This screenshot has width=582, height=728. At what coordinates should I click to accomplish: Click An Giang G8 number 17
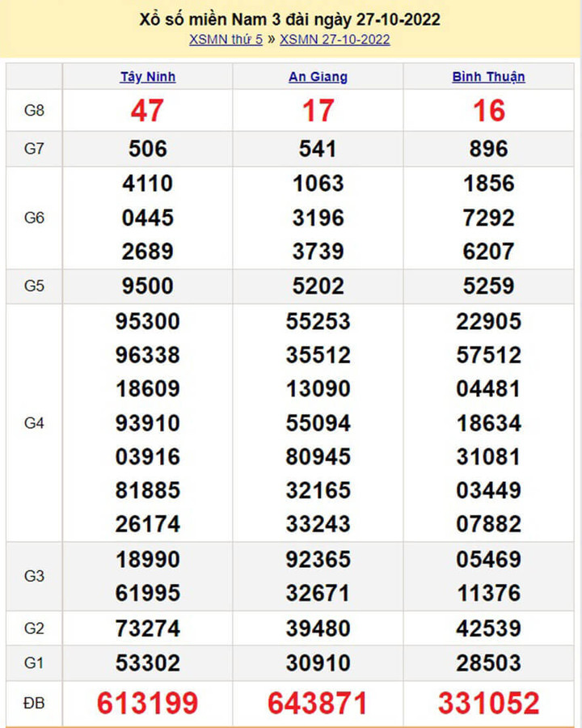(318, 111)
